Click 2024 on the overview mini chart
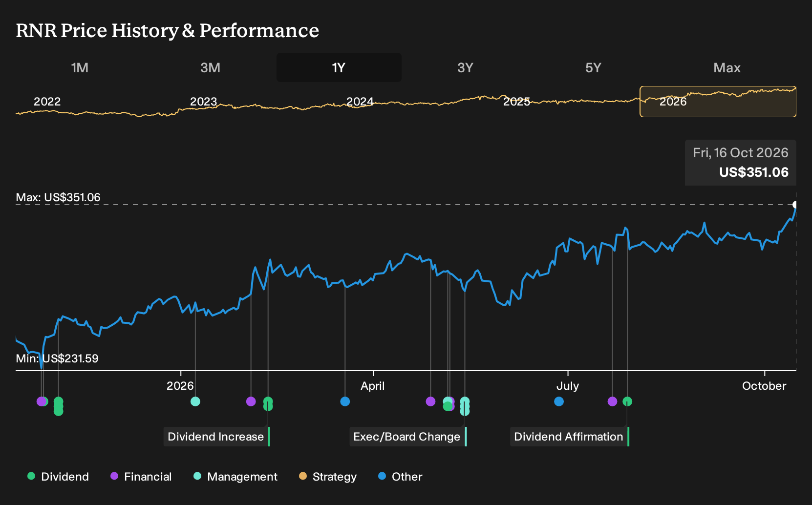 pyautogui.click(x=360, y=102)
